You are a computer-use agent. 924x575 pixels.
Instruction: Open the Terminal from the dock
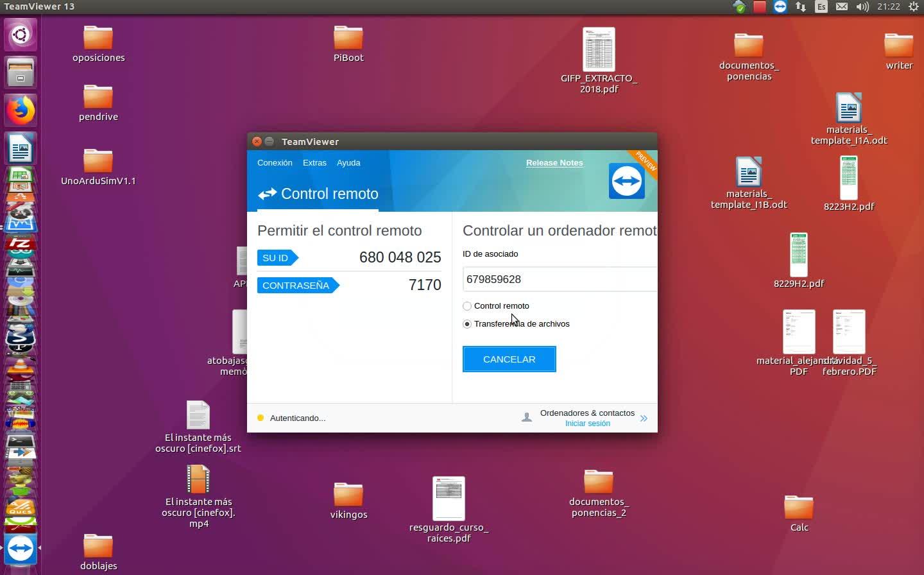coord(21,441)
